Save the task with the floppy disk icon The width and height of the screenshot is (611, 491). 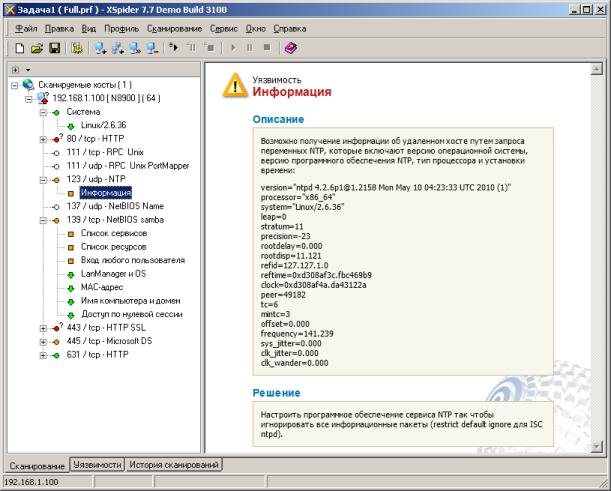[x=54, y=48]
